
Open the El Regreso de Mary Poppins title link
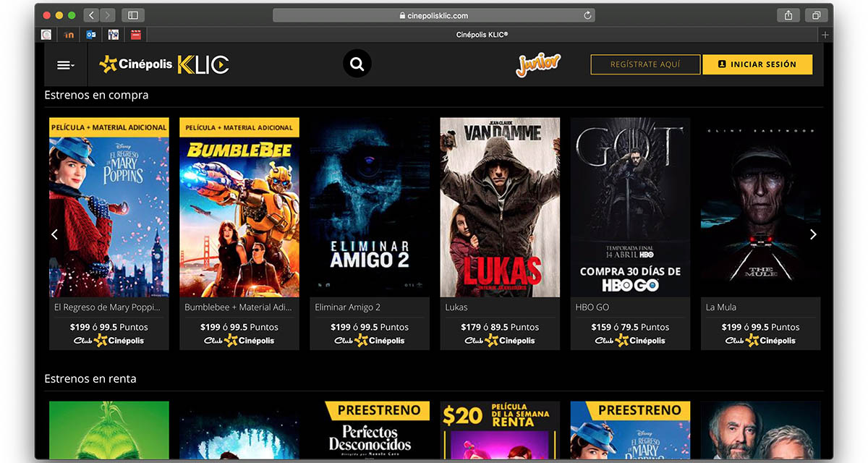tap(107, 307)
